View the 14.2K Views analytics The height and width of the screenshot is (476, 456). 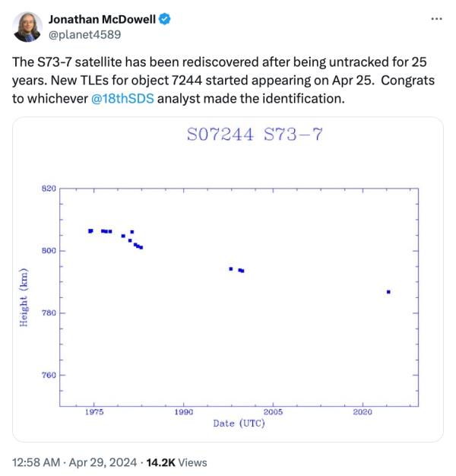[176, 462]
